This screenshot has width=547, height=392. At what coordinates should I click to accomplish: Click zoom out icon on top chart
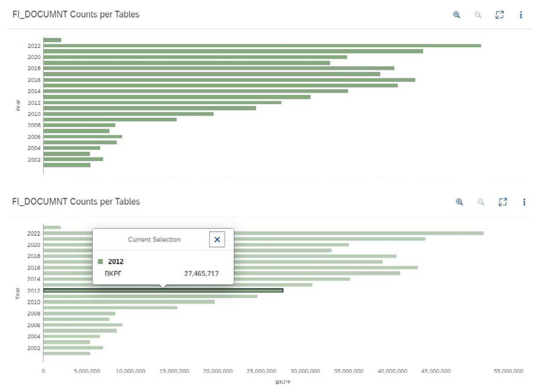click(478, 15)
